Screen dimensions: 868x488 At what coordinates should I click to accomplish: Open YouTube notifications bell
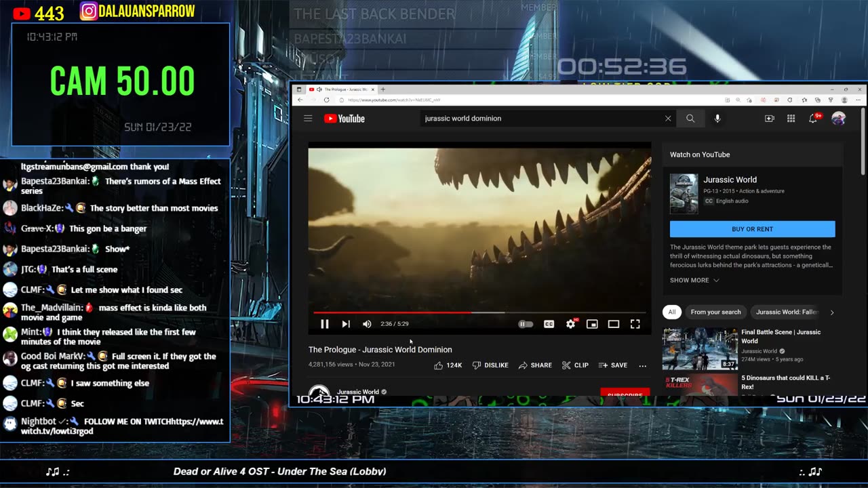813,119
